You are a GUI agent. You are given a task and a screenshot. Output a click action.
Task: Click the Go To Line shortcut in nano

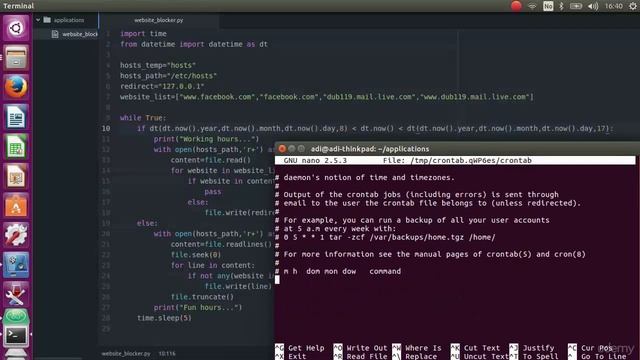click(598, 356)
